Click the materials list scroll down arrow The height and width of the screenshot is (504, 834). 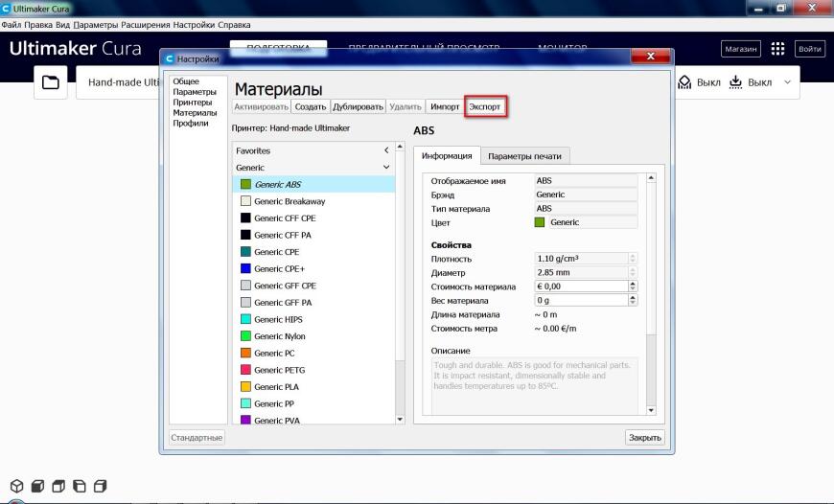click(400, 420)
